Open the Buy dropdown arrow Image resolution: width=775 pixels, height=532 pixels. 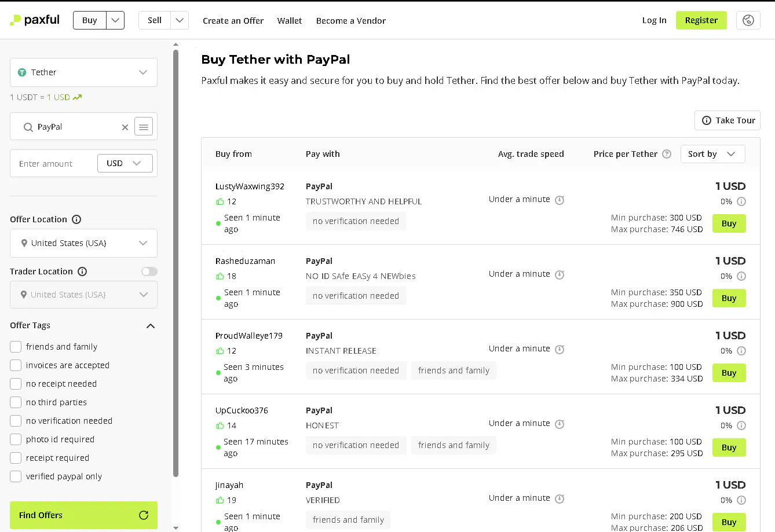[115, 20]
